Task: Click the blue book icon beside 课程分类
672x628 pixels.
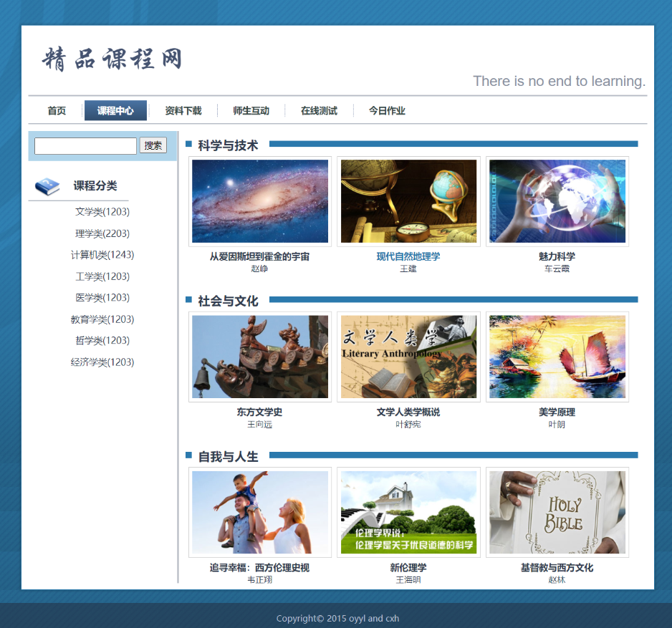Action: 47,186
